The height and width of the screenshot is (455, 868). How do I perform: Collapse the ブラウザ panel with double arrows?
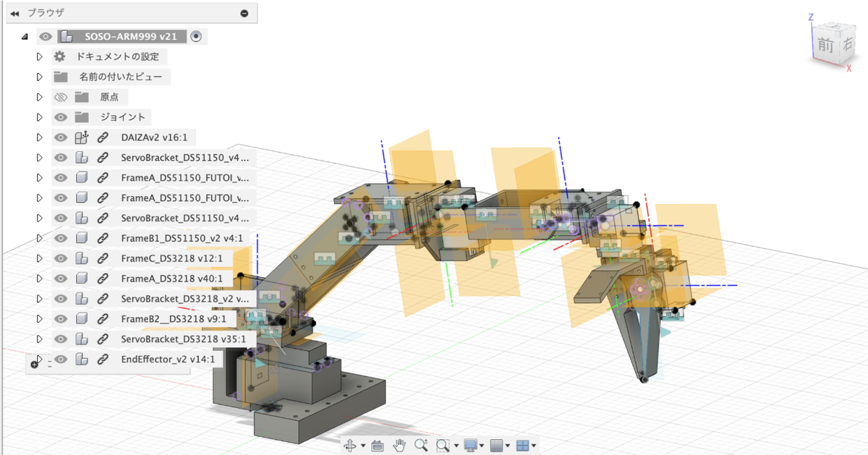[x=14, y=13]
